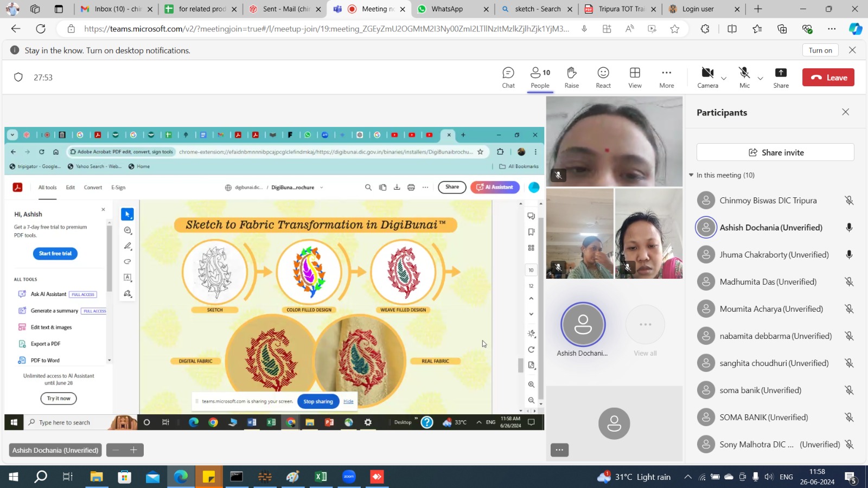Switch to the Sent - Mail tab
This screenshot has width=868, height=488.
(285, 9)
